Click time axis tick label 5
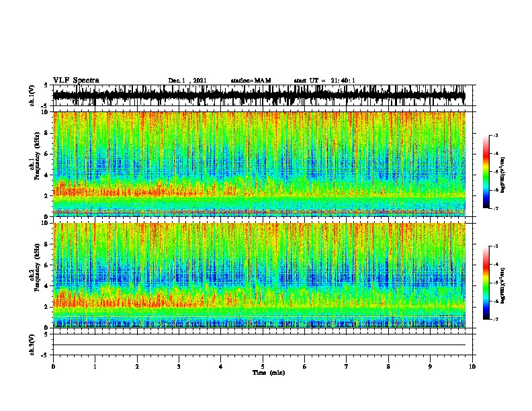The height and width of the screenshot is (411, 532). 263,366
